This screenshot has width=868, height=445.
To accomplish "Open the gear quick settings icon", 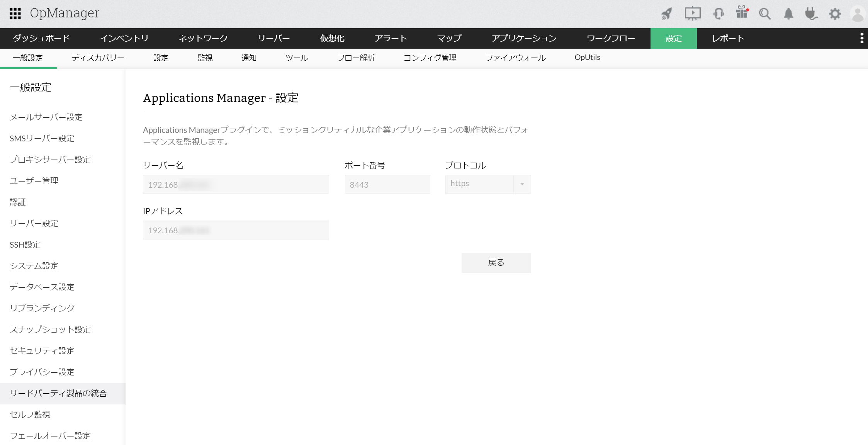I will (x=835, y=14).
